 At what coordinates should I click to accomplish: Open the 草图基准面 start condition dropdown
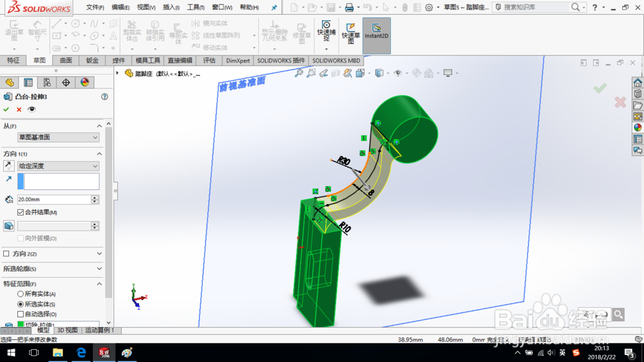pyautogui.click(x=58, y=137)
